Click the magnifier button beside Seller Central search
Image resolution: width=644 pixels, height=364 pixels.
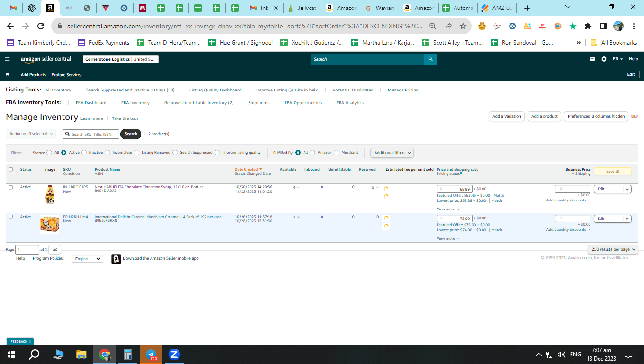430,59
